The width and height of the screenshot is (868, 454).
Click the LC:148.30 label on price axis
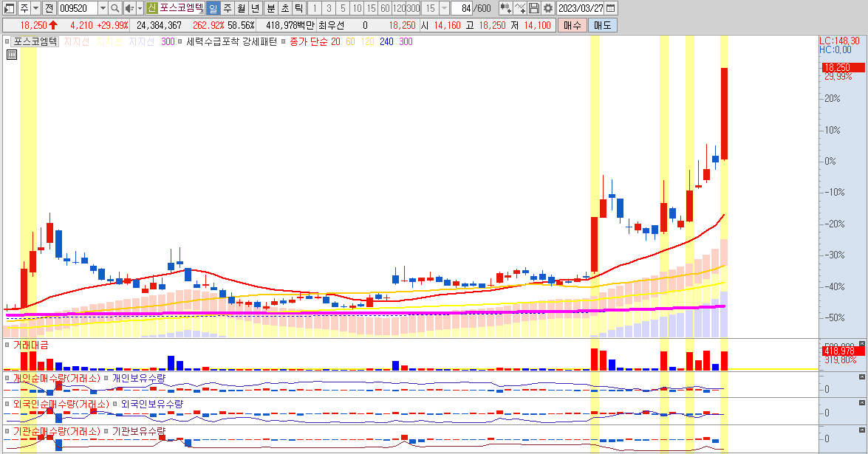pos(839,41)
